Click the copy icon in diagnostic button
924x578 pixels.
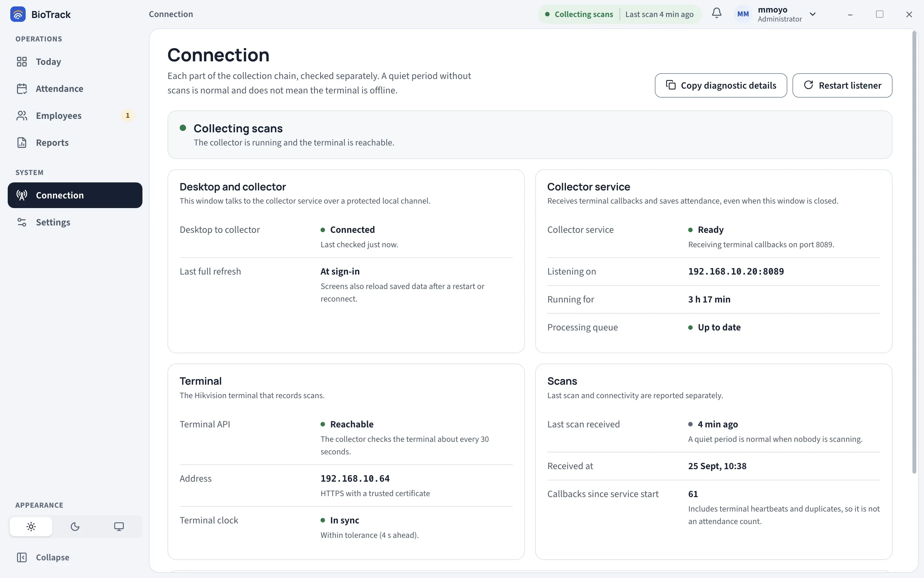point(671,85)
